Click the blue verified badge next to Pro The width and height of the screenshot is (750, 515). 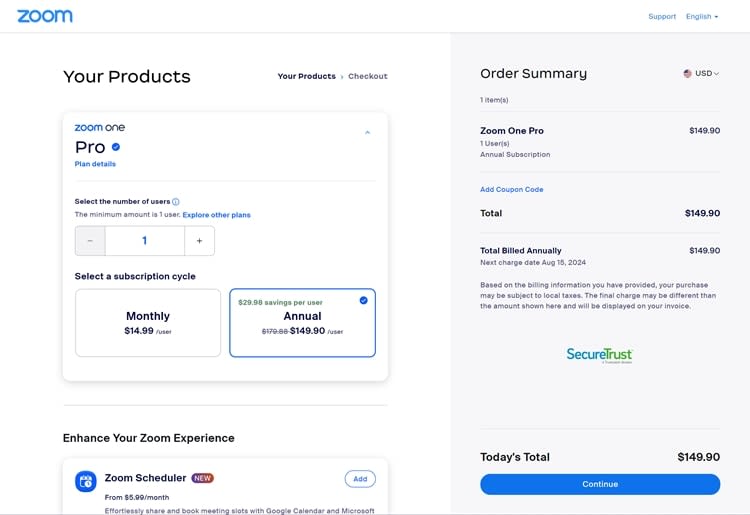(x=116, y=147)
